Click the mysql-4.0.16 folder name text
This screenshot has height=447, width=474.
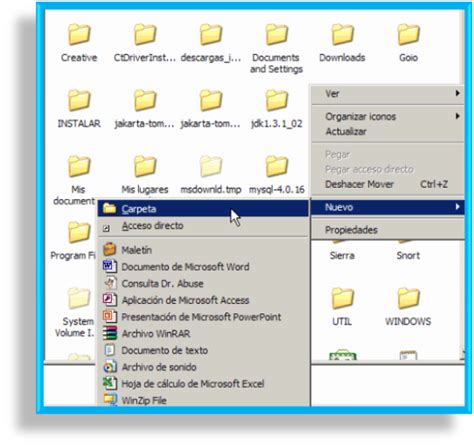(277, 190)
